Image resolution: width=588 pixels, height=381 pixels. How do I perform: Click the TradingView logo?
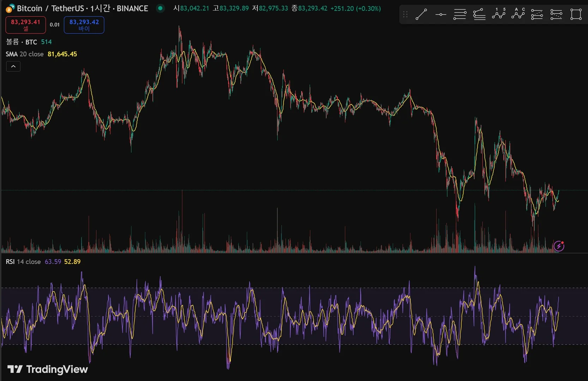[48, 369]
